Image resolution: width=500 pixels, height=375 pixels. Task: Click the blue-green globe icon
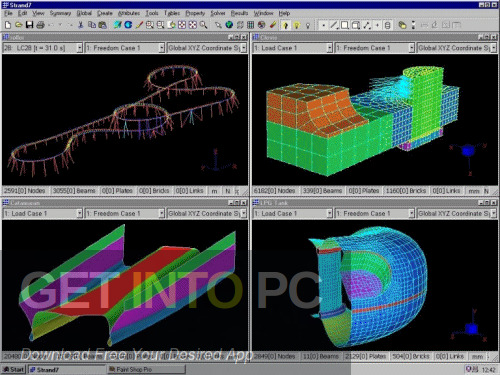coord(229,25)
